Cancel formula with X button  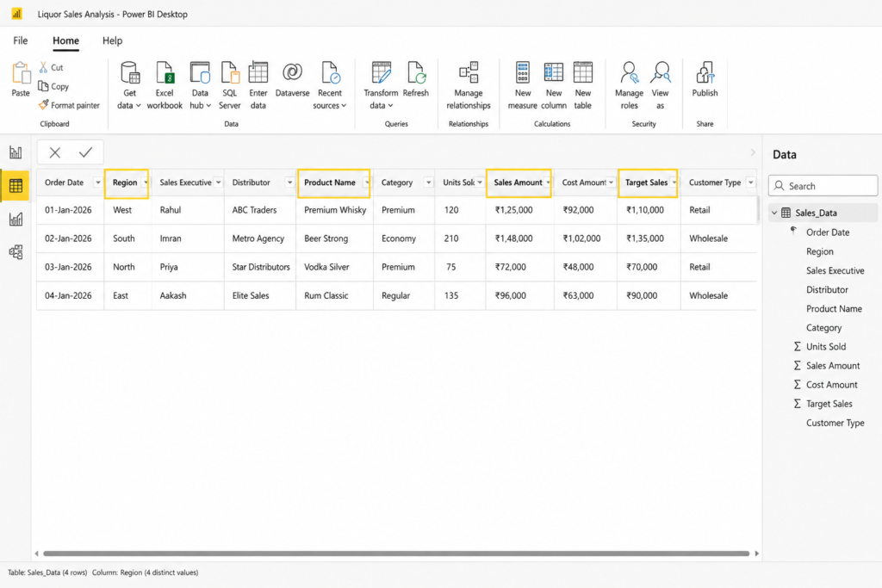[x=54, y=152]
